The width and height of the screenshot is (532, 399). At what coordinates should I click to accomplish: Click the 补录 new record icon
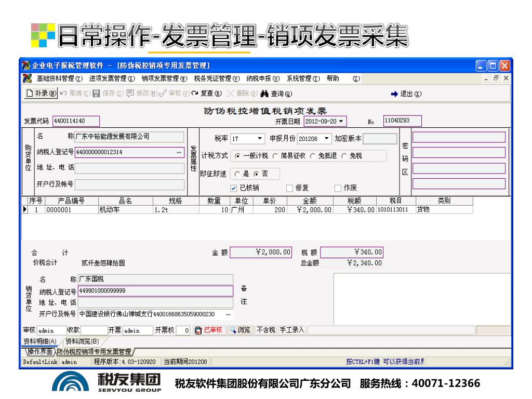[x=30, y=94]
